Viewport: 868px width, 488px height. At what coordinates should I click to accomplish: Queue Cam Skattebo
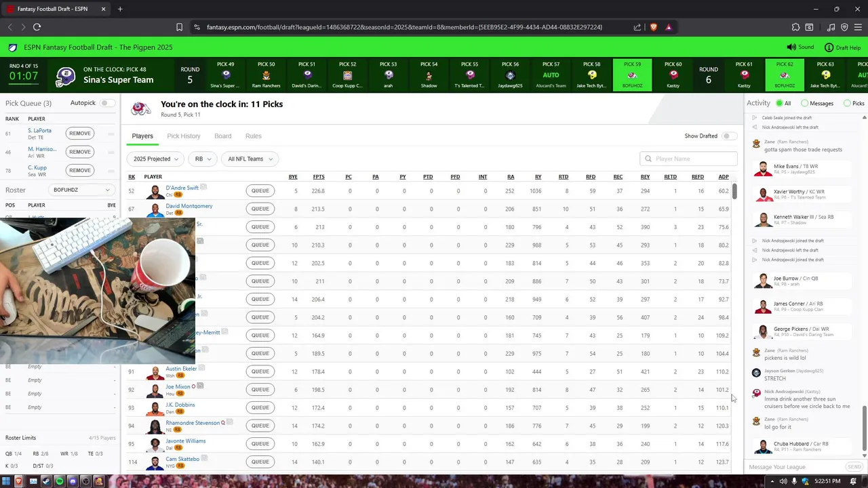click(260, 462)
